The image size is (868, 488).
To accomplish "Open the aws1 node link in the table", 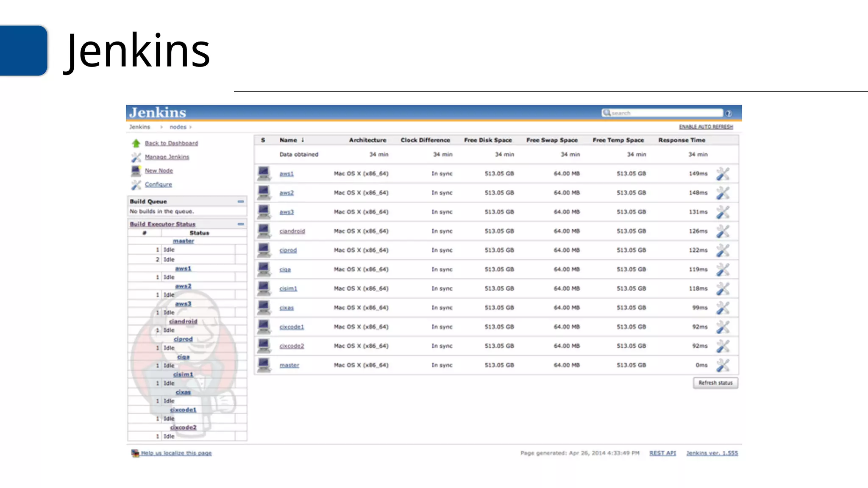I will (287, 174).
